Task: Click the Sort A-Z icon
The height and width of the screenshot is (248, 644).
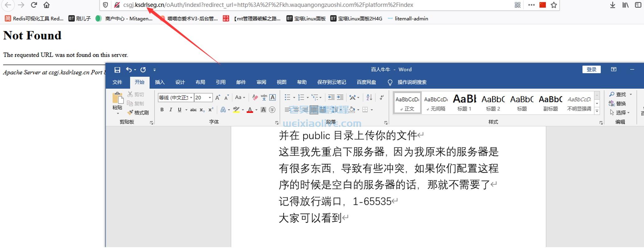Action: pyautogui.click(x=369, y=97)
